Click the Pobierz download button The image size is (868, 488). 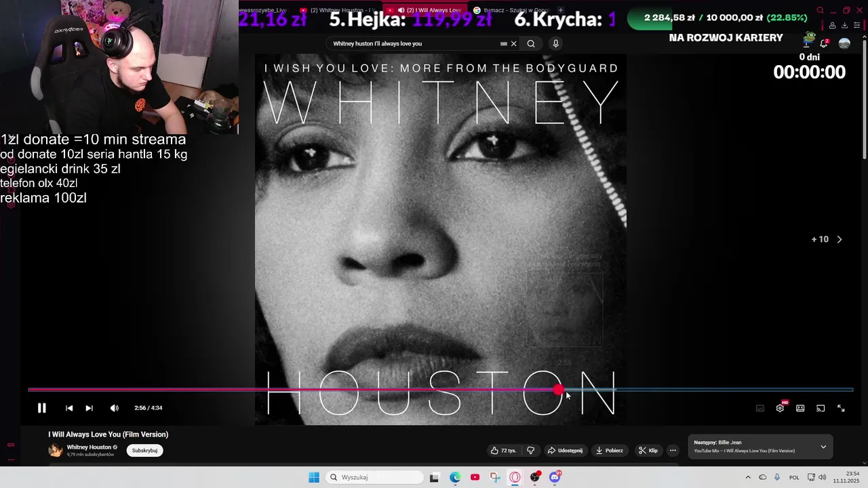(609, 450)
